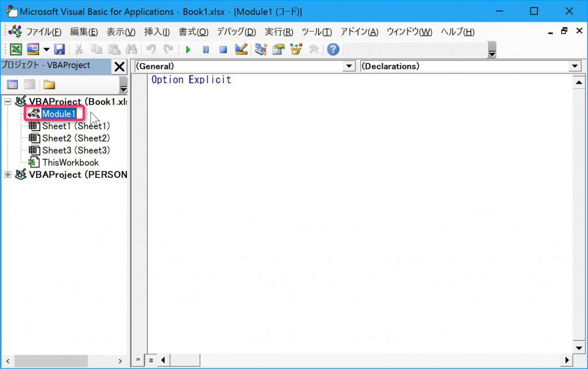Open the 編集(E) menu
Viewport: 588px width, 369px height.
[84, 32]
